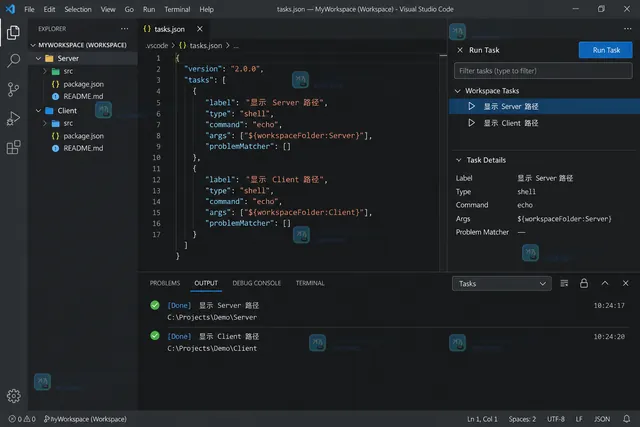This screenshot has width=640, height=427.
Task: Run the 显示 Client 路径 task play icon
Action: click(x=471, y=122)
